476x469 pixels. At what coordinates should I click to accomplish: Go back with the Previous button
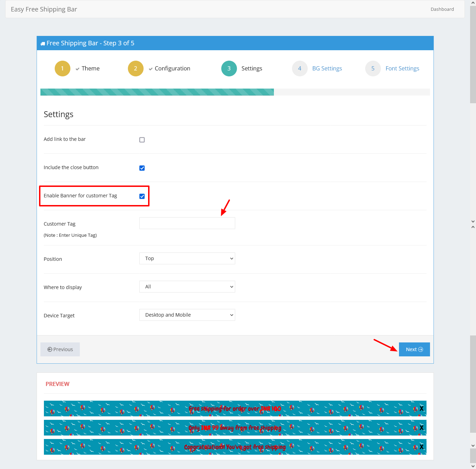click(60, 349)
